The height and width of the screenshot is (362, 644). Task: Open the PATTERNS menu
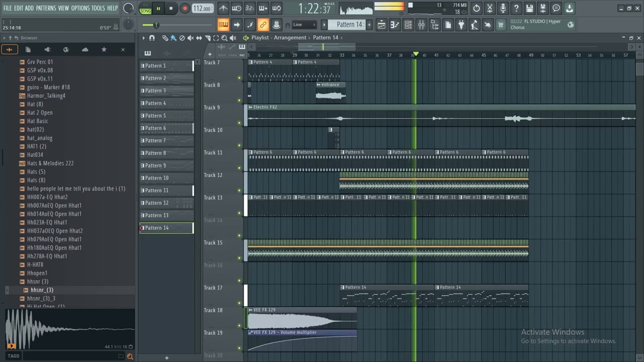(46, 8)
